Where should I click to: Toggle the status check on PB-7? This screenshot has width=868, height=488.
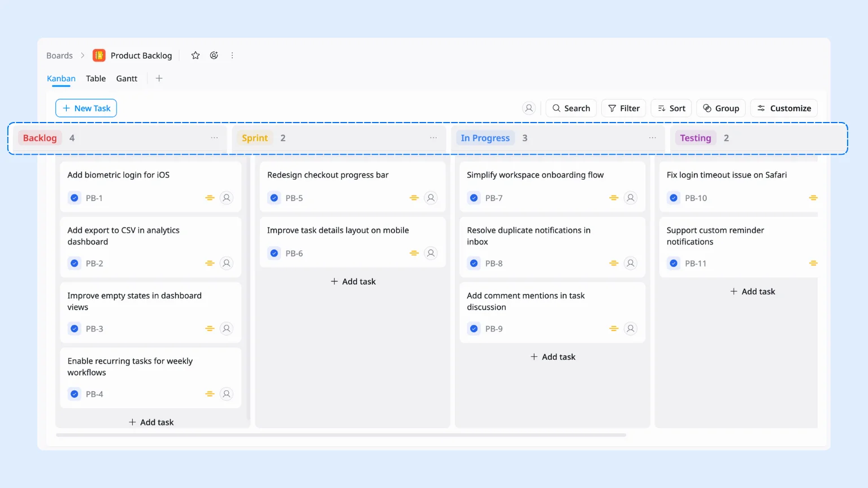pos(474,198)
